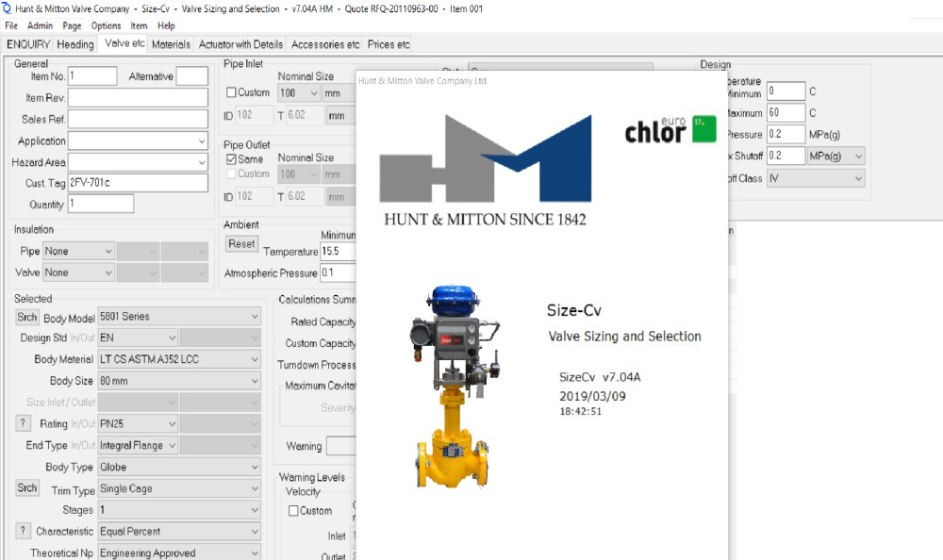Click the Warning input field
Viewport: 943px width, 560px height.
341,446
